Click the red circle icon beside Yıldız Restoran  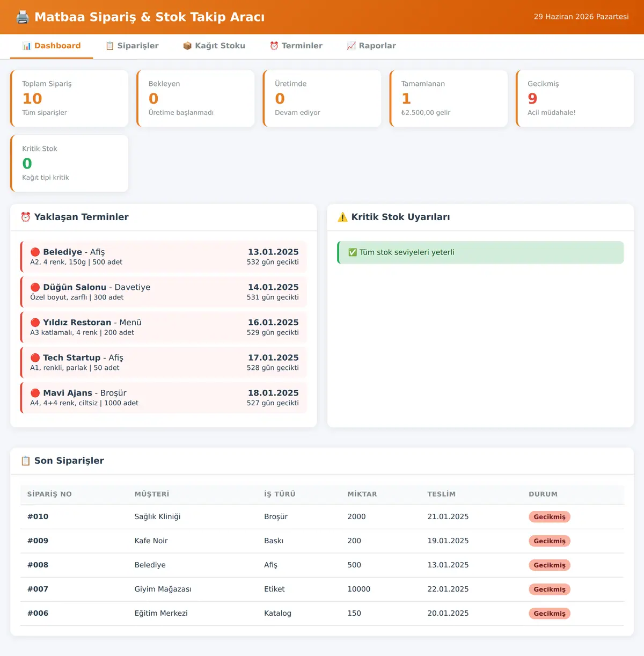pos(35,323)
